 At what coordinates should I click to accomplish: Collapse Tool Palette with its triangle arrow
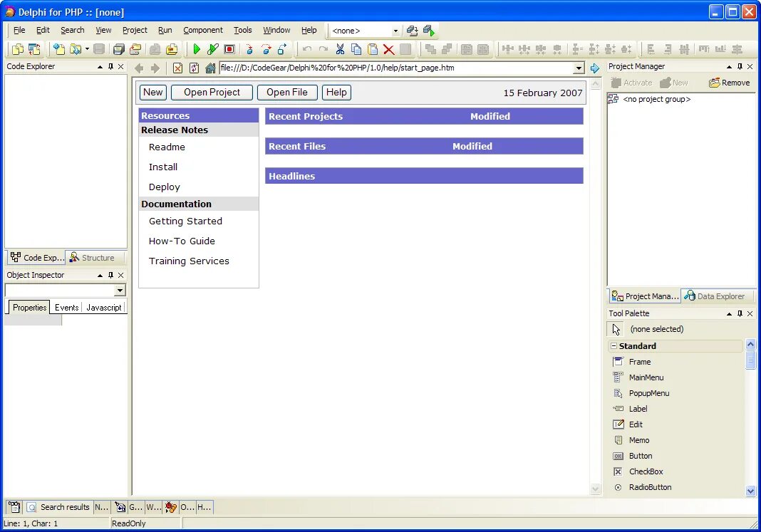click(x=729, y=314)
